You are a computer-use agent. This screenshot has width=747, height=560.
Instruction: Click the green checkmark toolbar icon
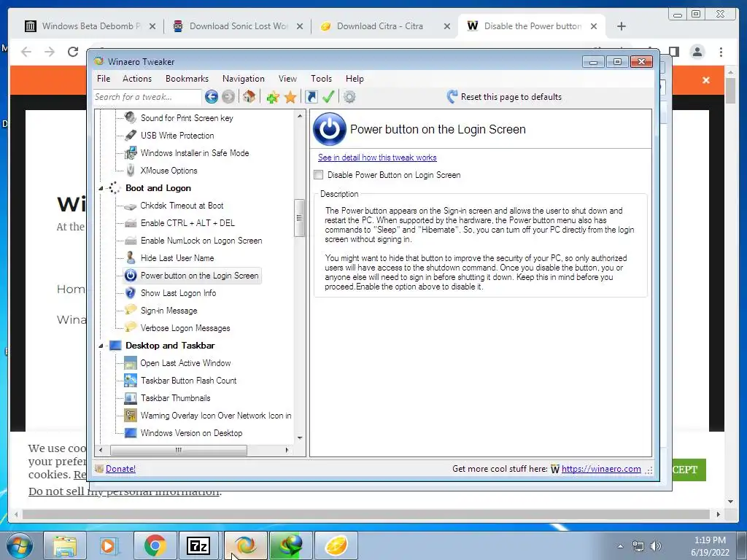(x=328, y=97)
